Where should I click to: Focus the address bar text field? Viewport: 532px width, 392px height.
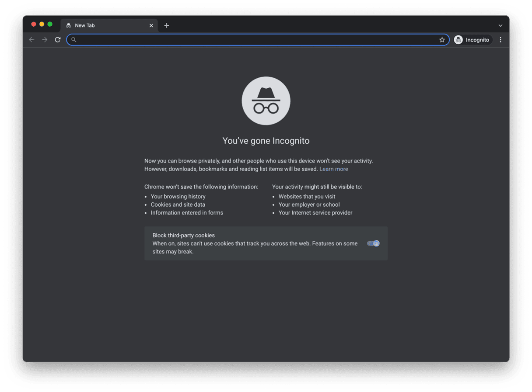[x=257, y=40]
